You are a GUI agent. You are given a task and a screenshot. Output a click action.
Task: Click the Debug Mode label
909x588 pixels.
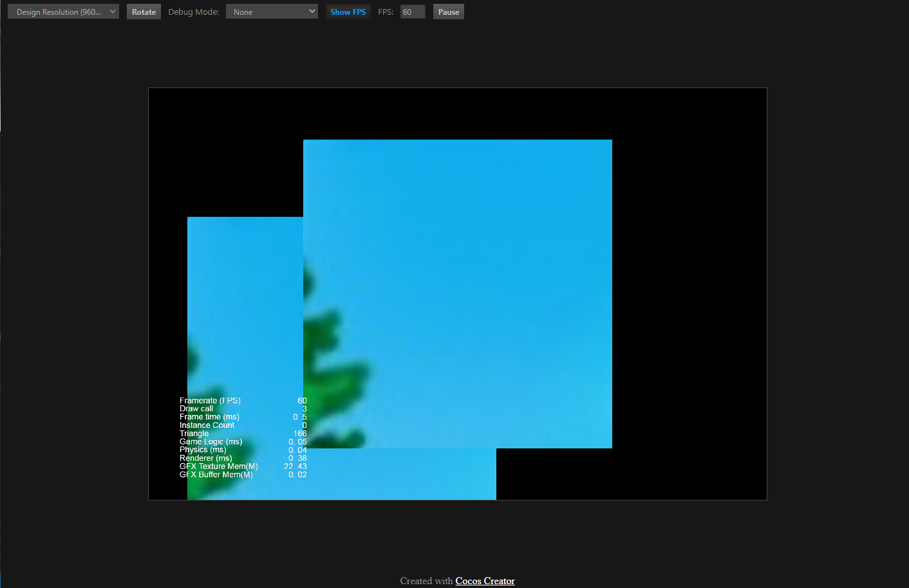[193, 12]
